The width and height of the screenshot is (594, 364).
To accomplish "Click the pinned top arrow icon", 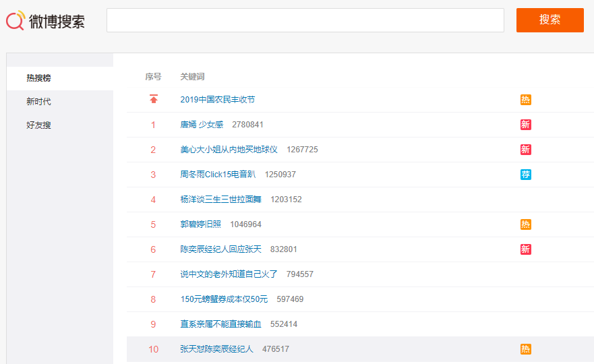I will (x=154, y=100).
